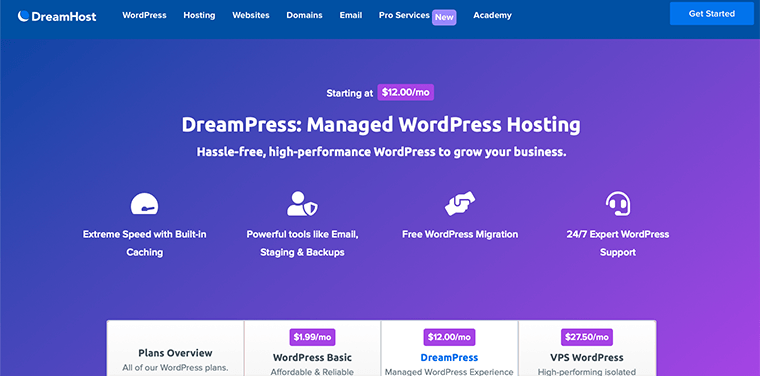Click the $12.00/mo badge above DreamPress
This screenshot has width=760, height=376.
449,337
